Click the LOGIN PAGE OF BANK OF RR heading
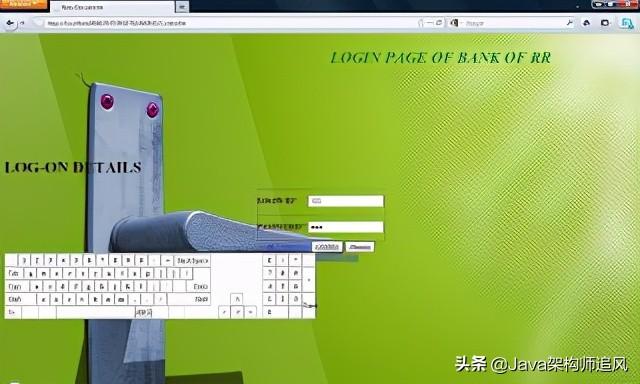 (440, 58)
